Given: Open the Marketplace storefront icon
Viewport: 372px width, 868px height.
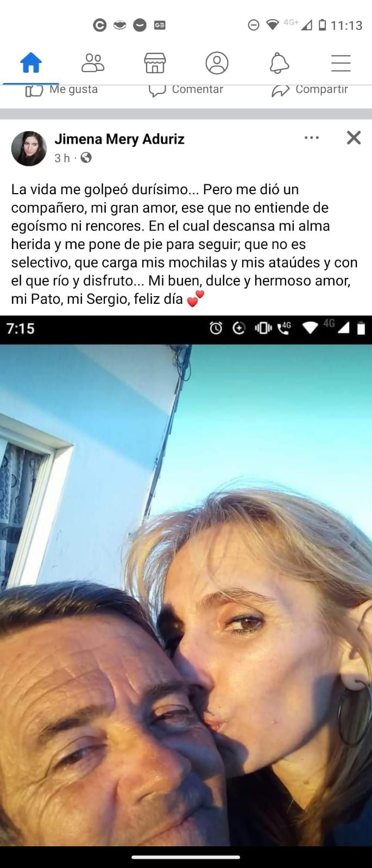Looking at the screenshot, I should pos(155,63).
